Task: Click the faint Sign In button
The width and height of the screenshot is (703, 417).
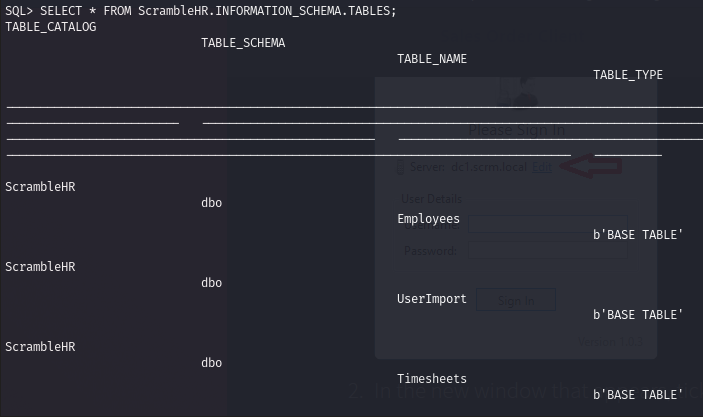Action: pos(516,300)
